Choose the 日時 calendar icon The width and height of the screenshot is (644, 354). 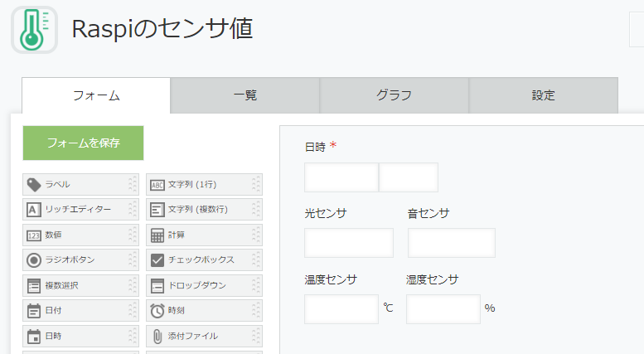pos(34,337)
